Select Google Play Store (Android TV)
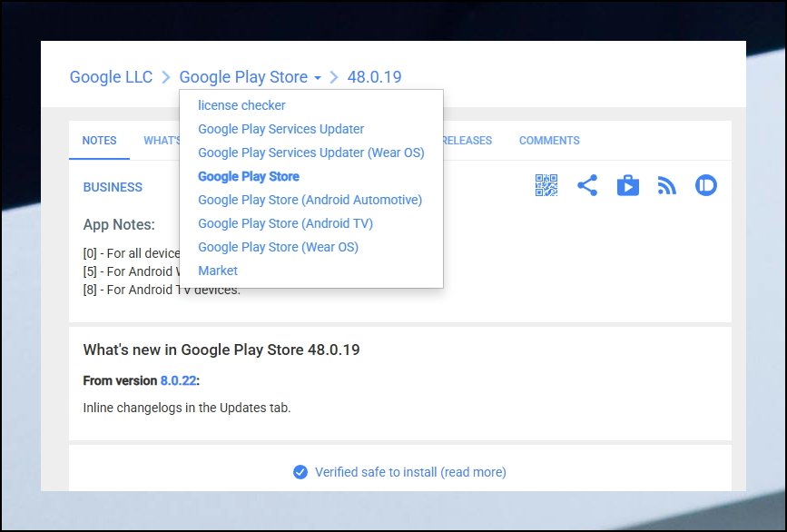787x532 pixels. pos(285,223)
